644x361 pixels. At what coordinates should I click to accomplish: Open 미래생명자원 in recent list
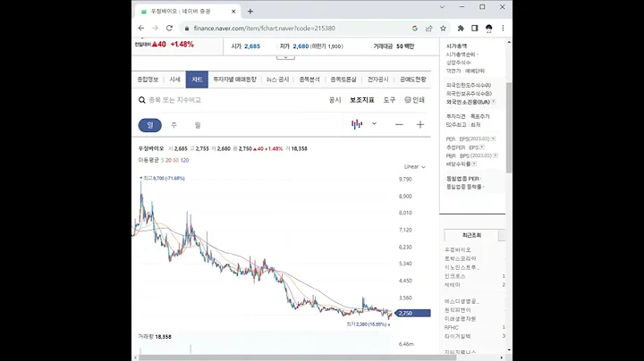460,319
